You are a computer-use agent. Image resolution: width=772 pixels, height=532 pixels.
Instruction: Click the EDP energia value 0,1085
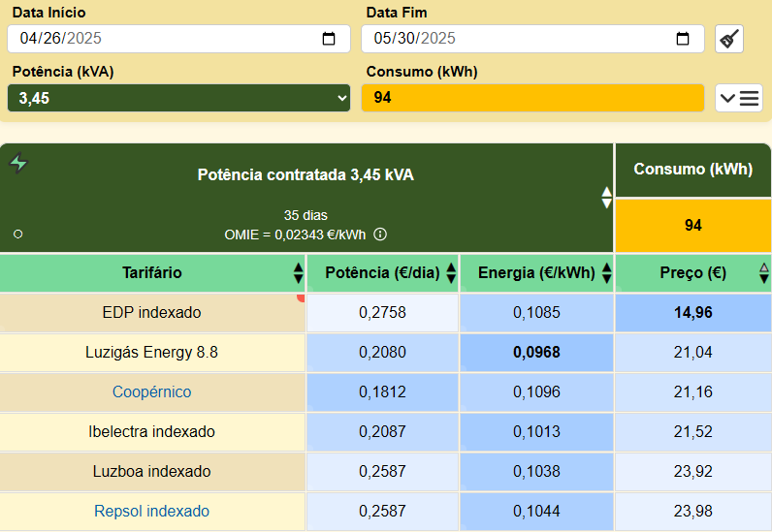536,312
